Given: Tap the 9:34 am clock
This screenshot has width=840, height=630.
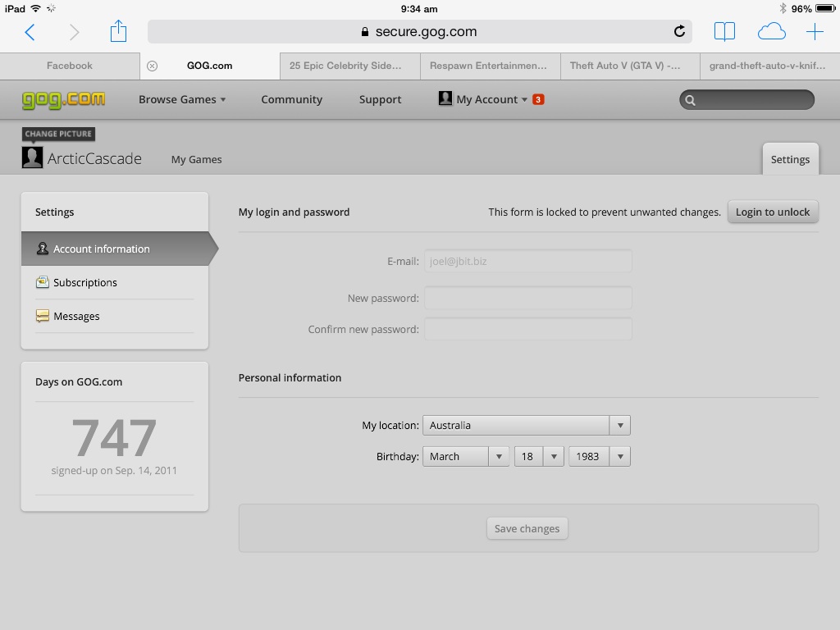Looking at the screenshot, I should tap(419, 9).
